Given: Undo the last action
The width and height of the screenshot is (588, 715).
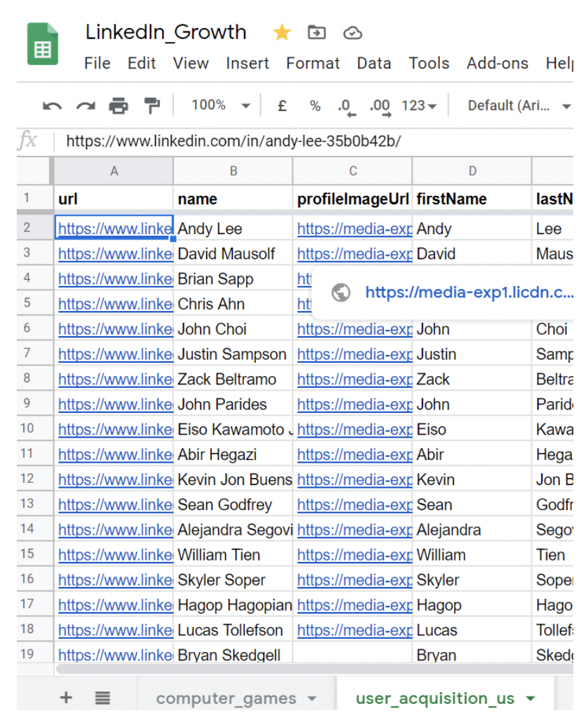Looking at the screenshot, I should 52,106.
